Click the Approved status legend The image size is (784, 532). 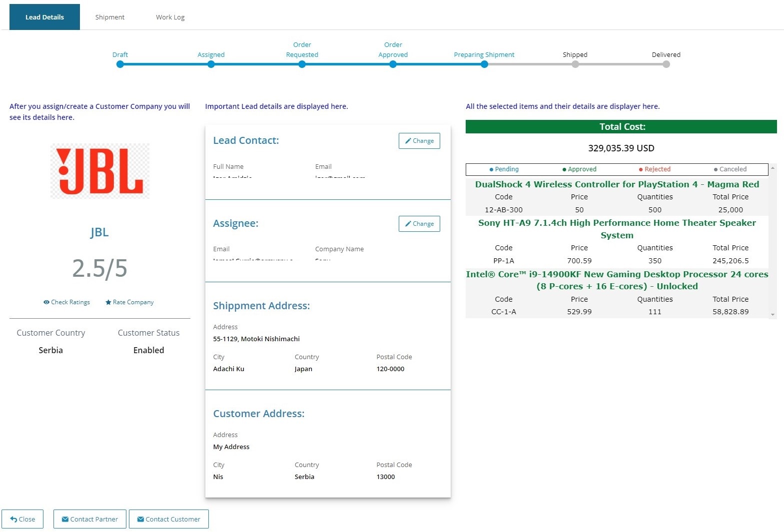point(579,169)
